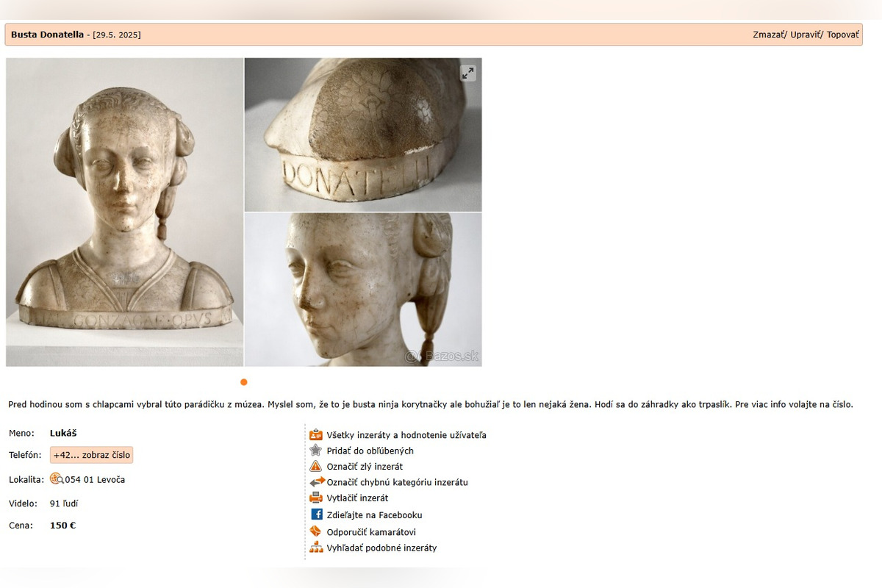Click the orange gallery indicator dot

click(x=244, y=382)
